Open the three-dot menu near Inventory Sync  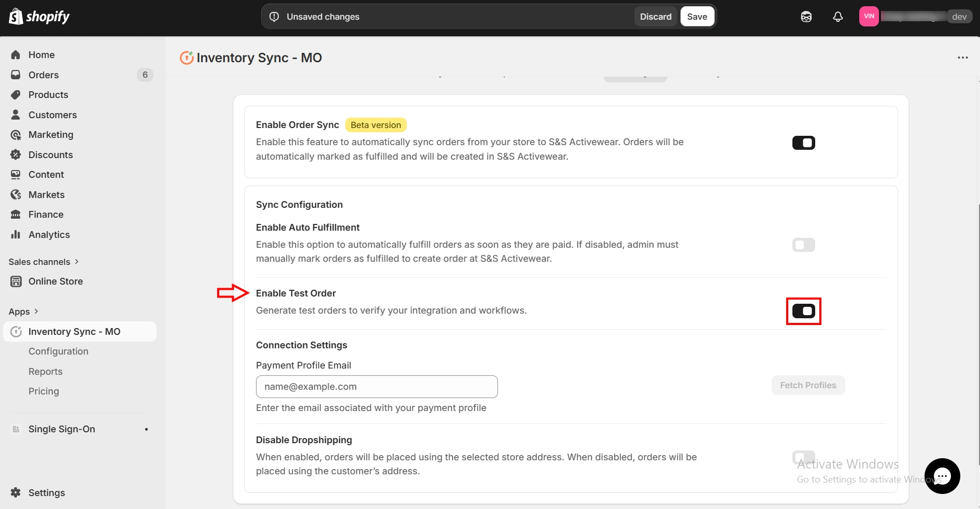(x=962, y=58)
